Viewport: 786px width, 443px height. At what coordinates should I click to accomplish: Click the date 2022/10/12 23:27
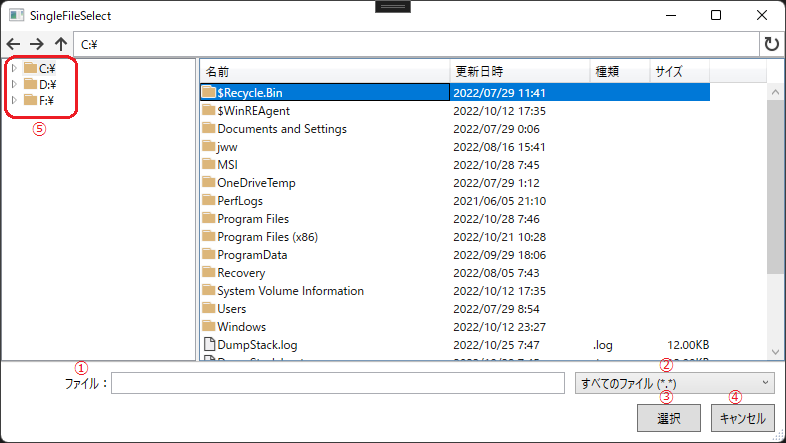click(499, 327)
